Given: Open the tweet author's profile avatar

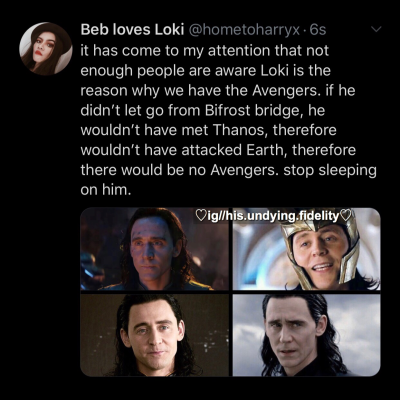Looking at the screenshot, I should (x=46, y=49).
